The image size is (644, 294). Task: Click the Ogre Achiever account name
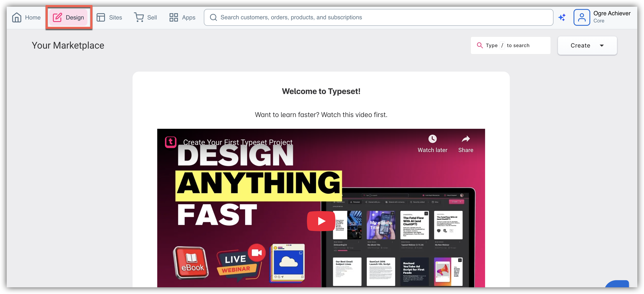(612, 13)
